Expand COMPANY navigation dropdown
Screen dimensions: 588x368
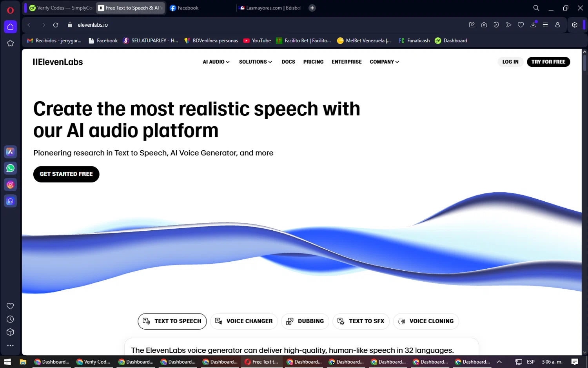click(384, 62)
